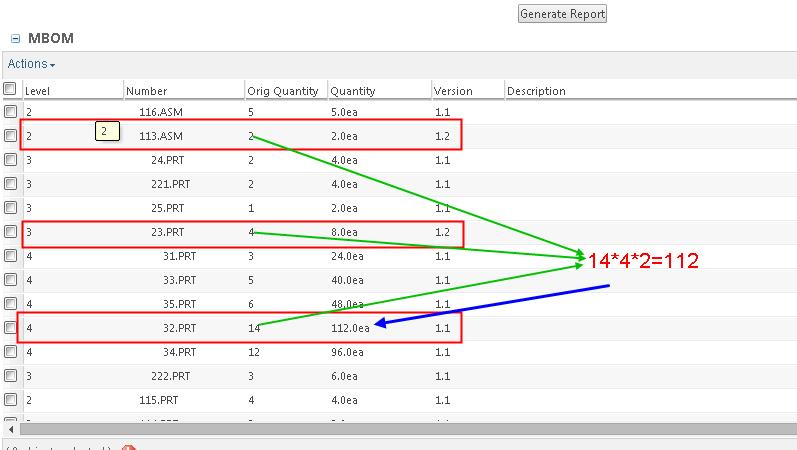Viewport: 797px width, 450px height.
Task: Click the 24.0ea quantity value
Action: point(347,256)
